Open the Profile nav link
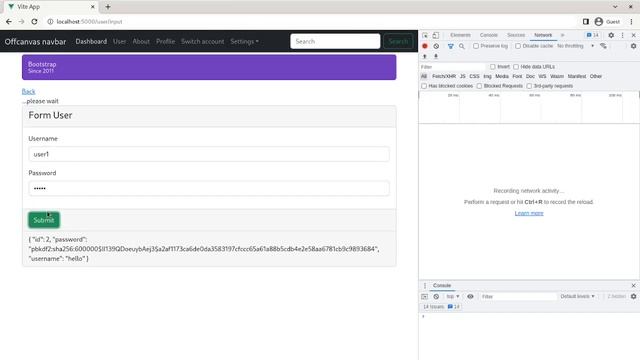This screenshot has width=640, height=360. tap(165, 41)
